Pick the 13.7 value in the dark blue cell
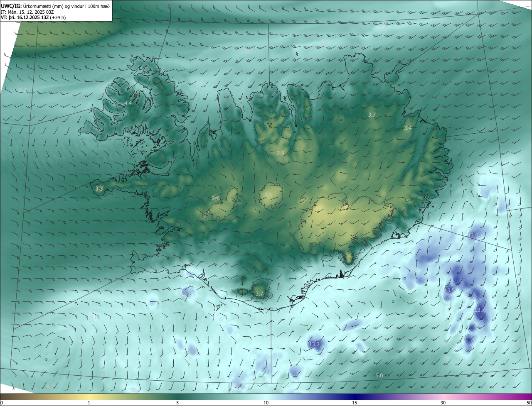532x406 pixels. click(479, 310)
